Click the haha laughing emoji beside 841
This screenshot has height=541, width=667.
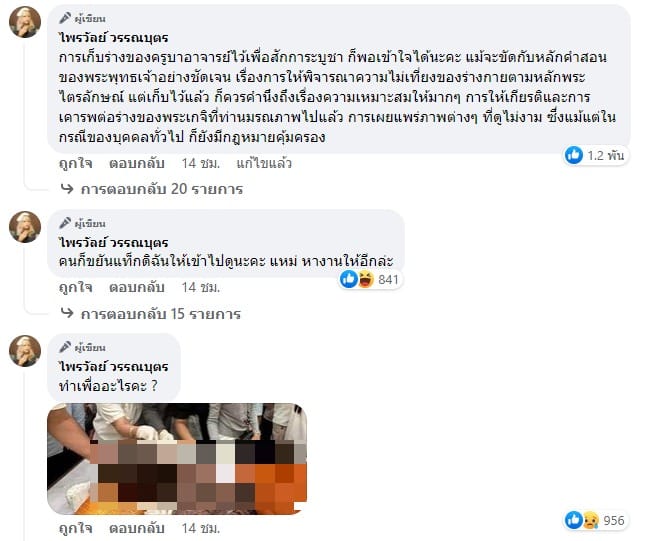pos(365,279)
